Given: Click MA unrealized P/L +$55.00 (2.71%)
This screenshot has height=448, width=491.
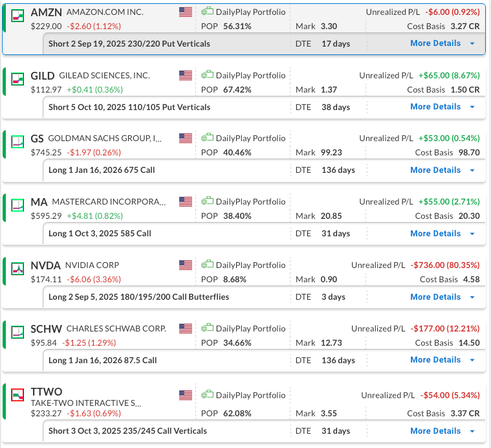Looking at the screenshot, I should (x=449, y=202).
